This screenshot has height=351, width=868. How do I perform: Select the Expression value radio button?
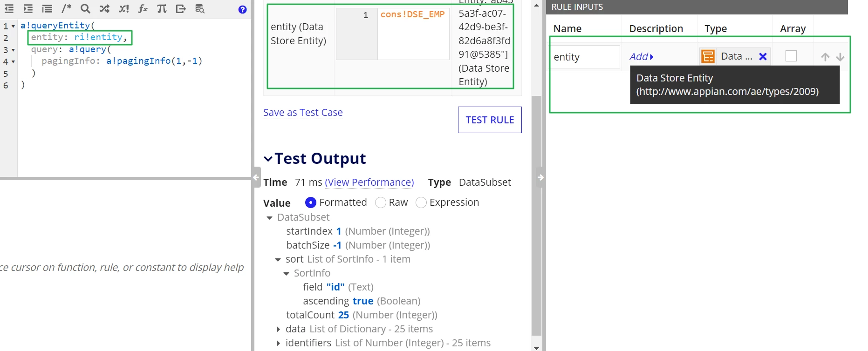[x=421, y=202]
